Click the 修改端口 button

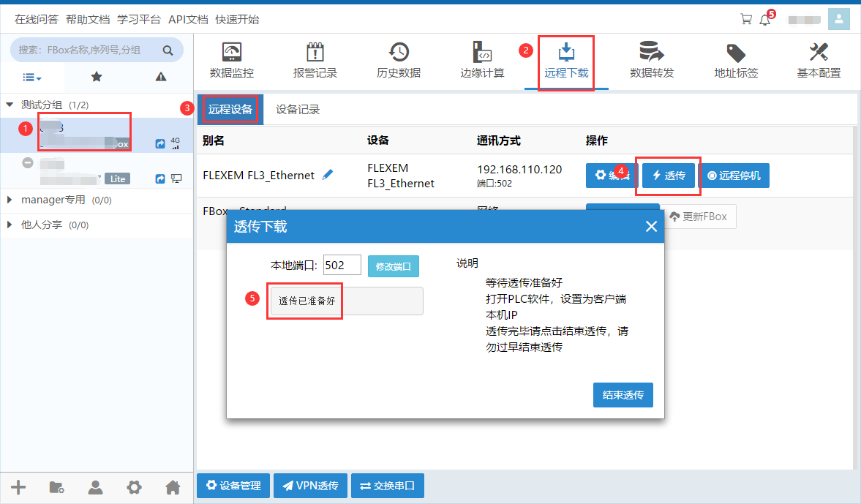[394, 266]
